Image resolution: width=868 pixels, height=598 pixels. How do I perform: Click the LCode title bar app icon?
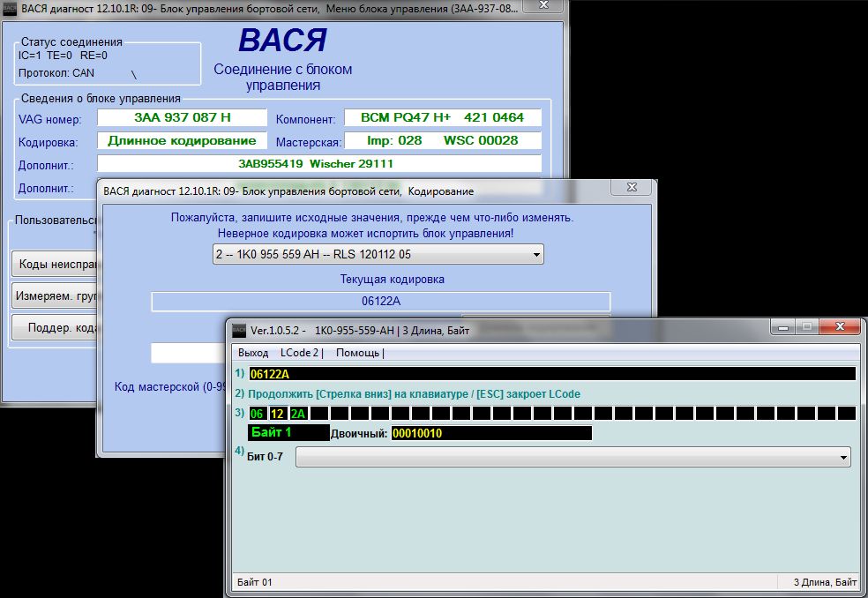(x=238, y=330)
